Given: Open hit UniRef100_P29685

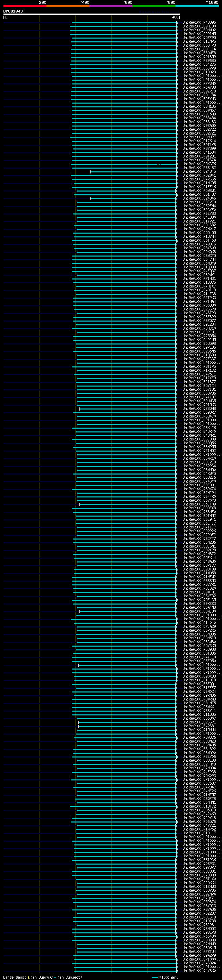Looking at the screenshot, I should point(199,60).
